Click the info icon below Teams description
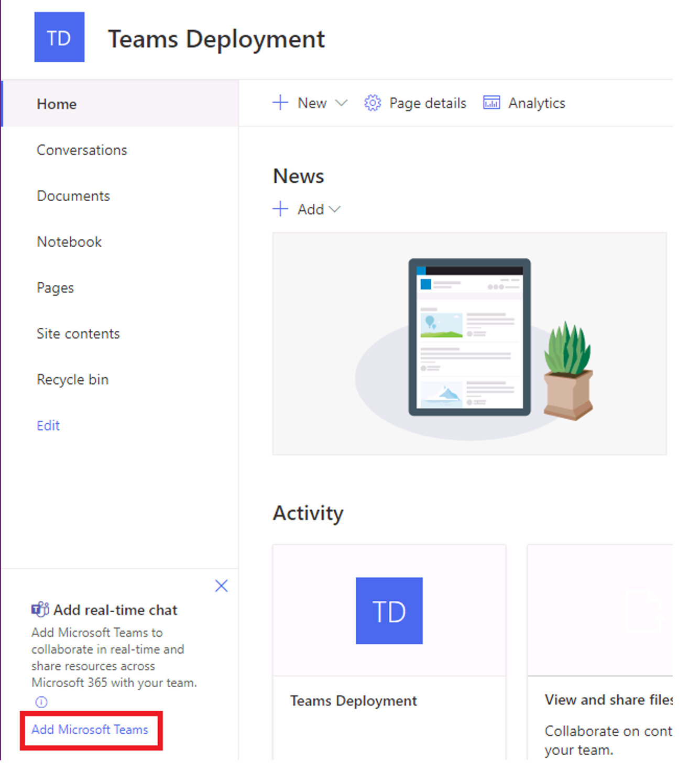The image size is (700, 772). pyautogui.click(x=41, y=702)
